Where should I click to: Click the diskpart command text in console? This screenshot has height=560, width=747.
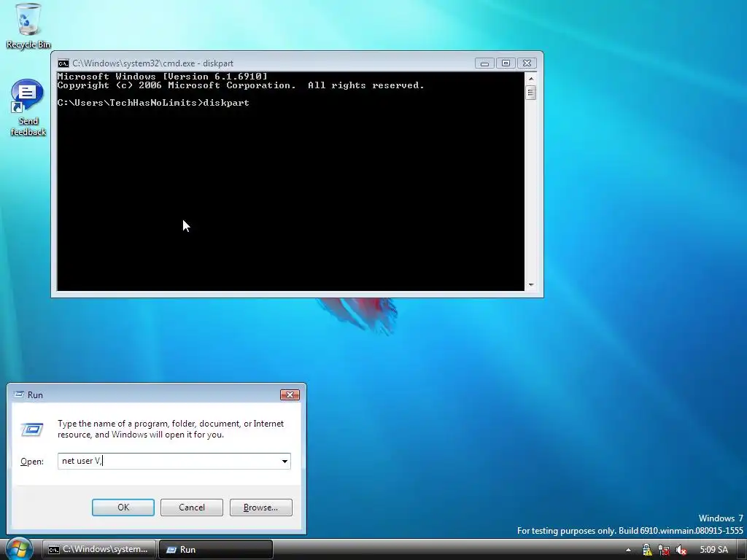tap(226, 103)
